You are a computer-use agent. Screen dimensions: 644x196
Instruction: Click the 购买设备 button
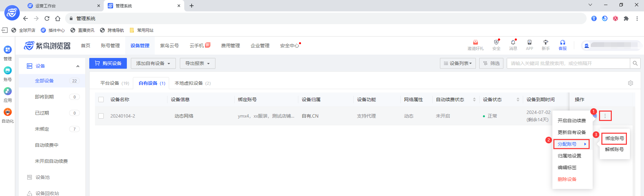click(108, 63)
